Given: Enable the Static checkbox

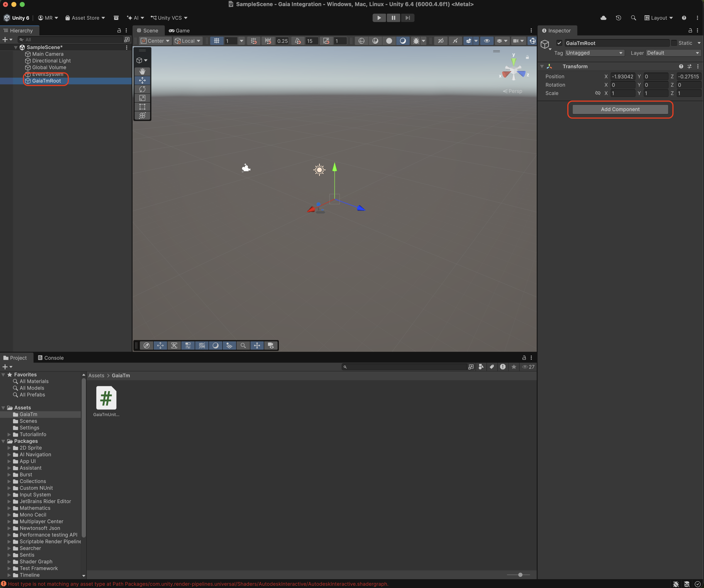Looking at the screenshot, I should [674, 43].
